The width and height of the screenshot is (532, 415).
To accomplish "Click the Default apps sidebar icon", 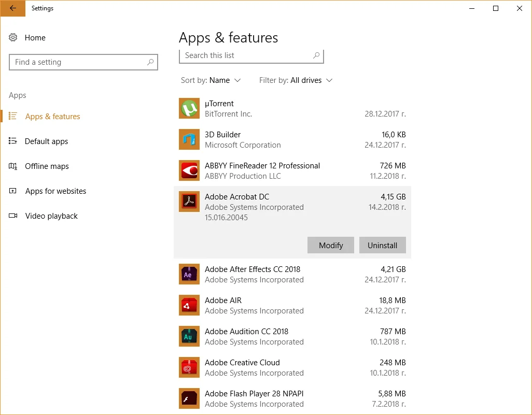I will (13, 141).
